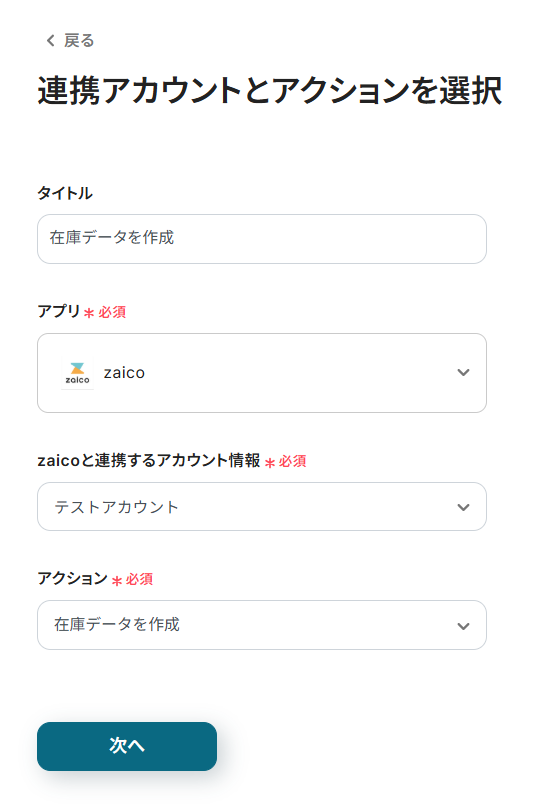Click the zaico logo icon
This screenshot has height=805, width=542.
(x=78, y=373)
